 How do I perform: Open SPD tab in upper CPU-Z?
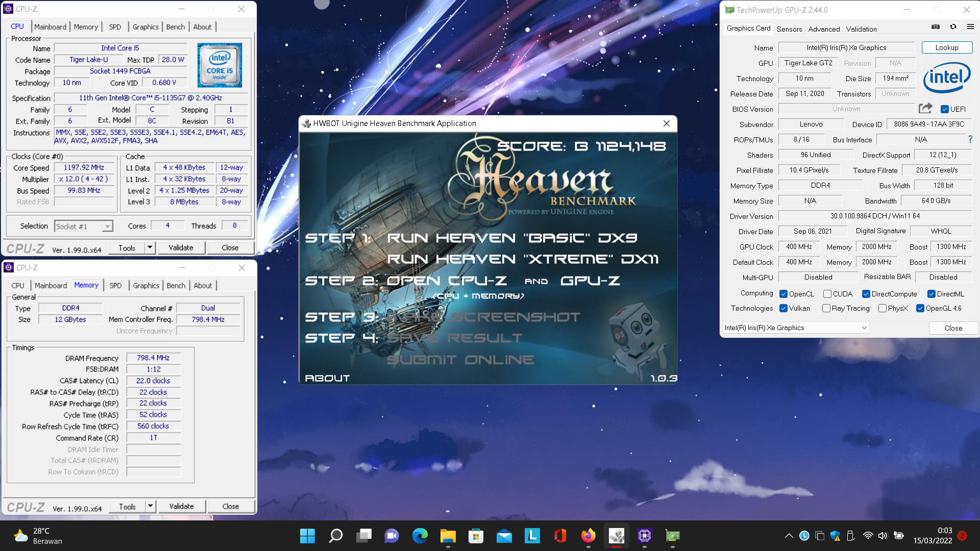(x=115, y=27)
